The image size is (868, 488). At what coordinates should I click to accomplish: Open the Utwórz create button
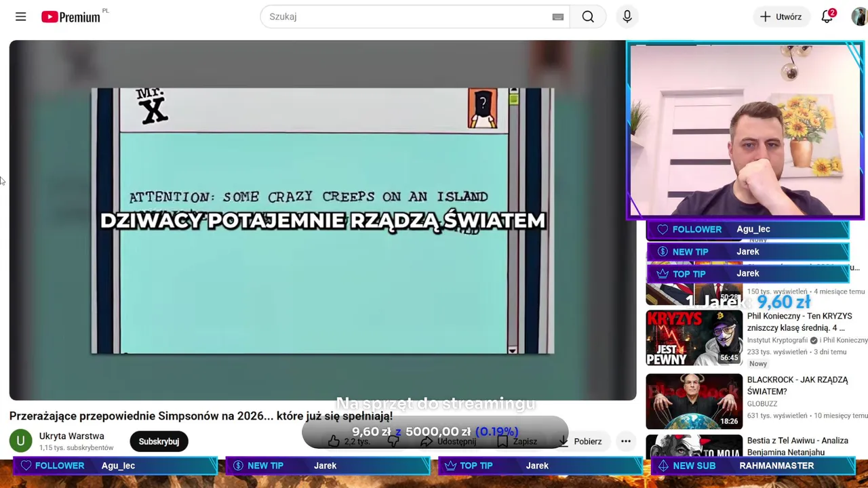(781, 17)
